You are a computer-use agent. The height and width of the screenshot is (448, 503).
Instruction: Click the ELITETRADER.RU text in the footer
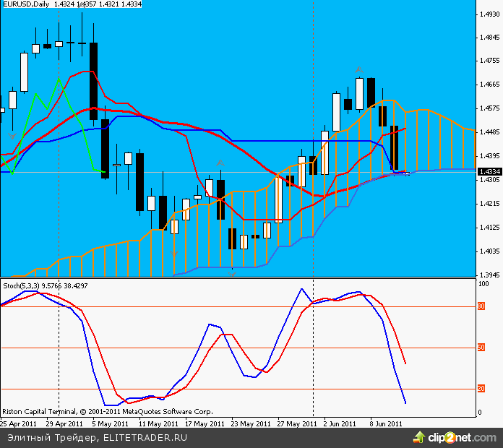tap(145, 437)
